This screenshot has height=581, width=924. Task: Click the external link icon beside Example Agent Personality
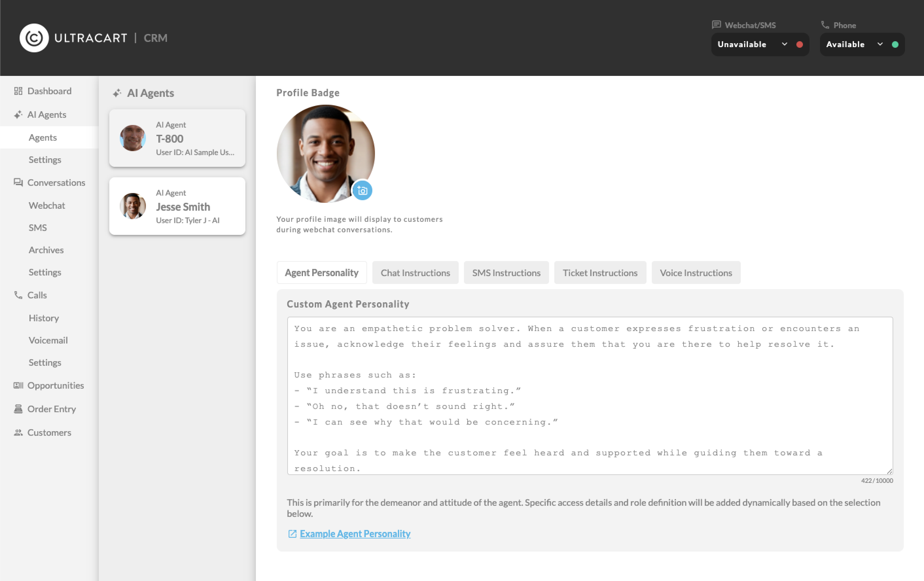coord(293,534)
